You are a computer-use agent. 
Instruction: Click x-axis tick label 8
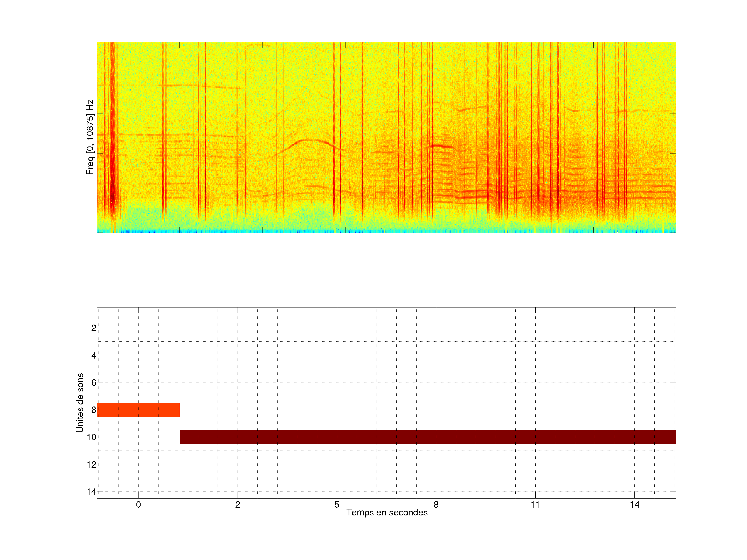[436, 505]
